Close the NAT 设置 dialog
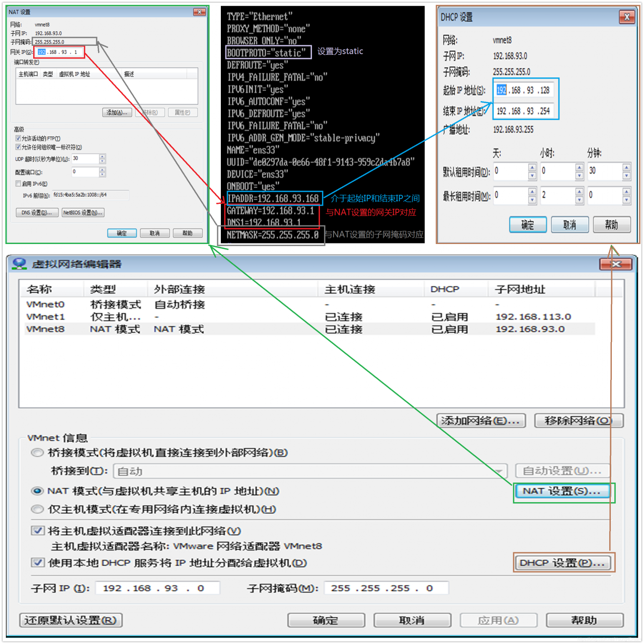Viewport: 644px width, 644px height. 200,12
